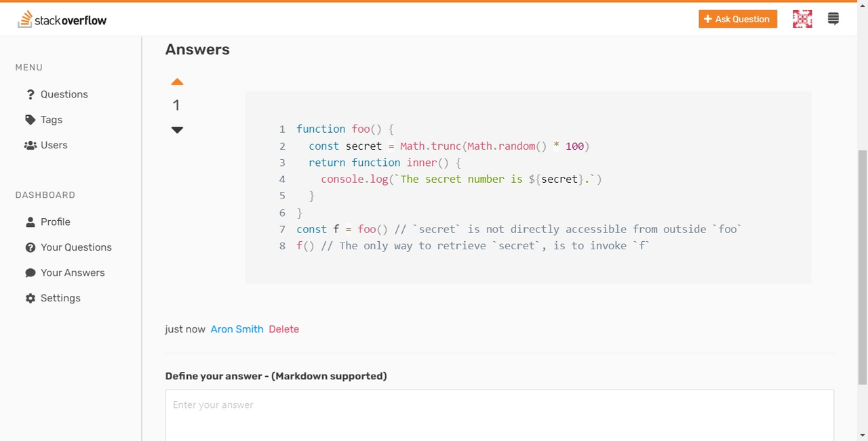Click line 4 of the code snippet
This screenshot has width=868, height=441.
click(x=461, y=179)
